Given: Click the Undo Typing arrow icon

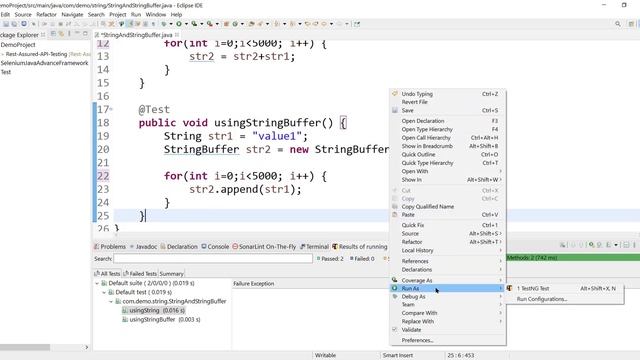Looking at the screenshot, I should pos(395,93).
